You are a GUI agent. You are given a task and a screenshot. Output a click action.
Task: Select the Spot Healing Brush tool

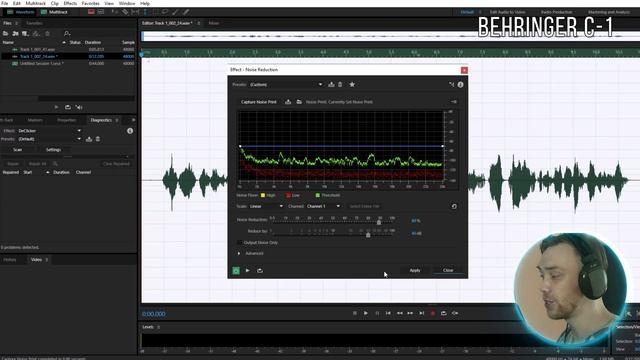pos(186,12)
